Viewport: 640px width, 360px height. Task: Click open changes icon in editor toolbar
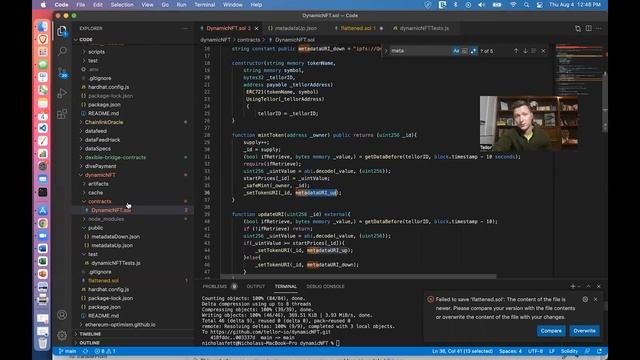coord(578,29)
